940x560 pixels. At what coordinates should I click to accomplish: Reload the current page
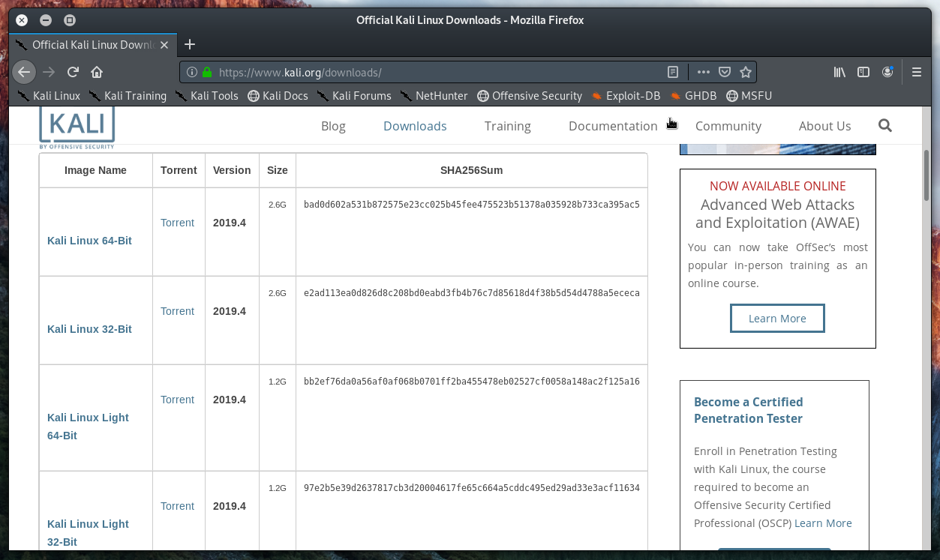pyautogui.click(x=73, y=72)
